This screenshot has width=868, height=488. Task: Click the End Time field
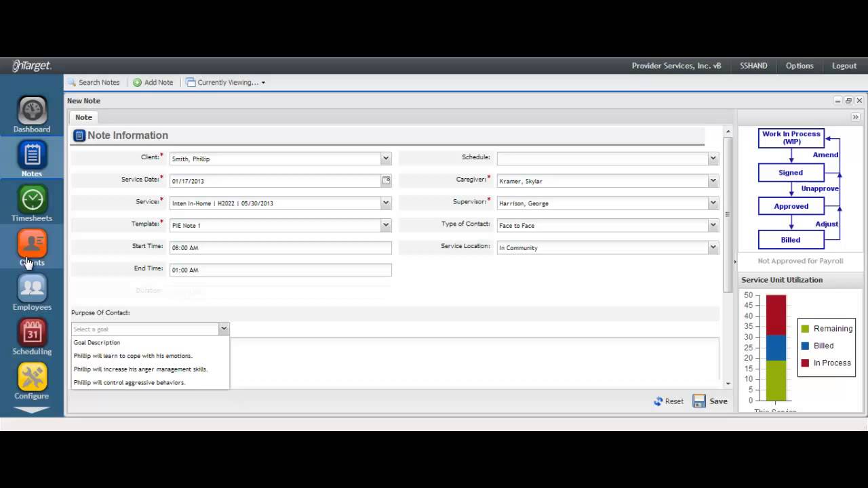pos(280,270)
